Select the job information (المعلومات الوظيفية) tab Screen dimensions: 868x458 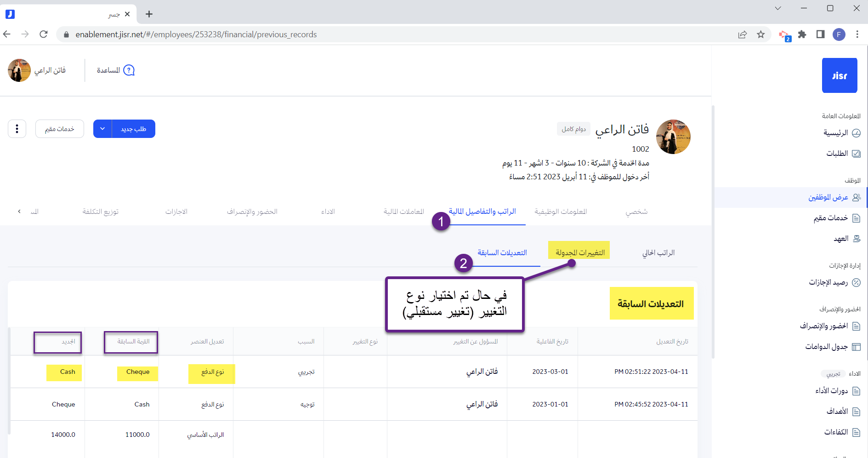click(x=561, y=212)
